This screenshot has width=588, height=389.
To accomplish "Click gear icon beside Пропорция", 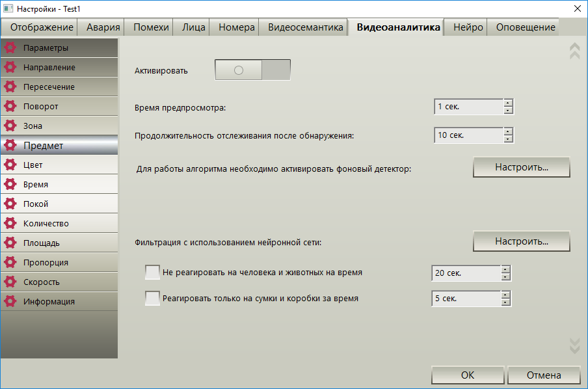I will [10, 262].
